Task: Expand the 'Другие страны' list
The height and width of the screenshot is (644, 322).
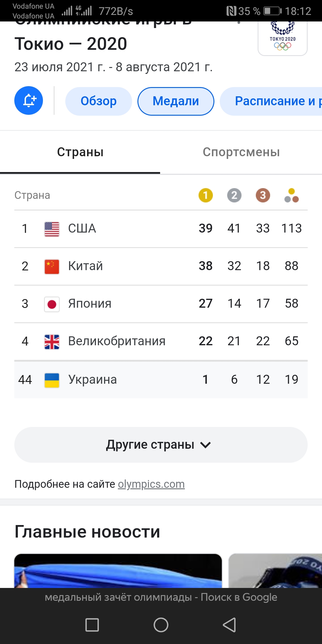Action: [x=161, y=445]
